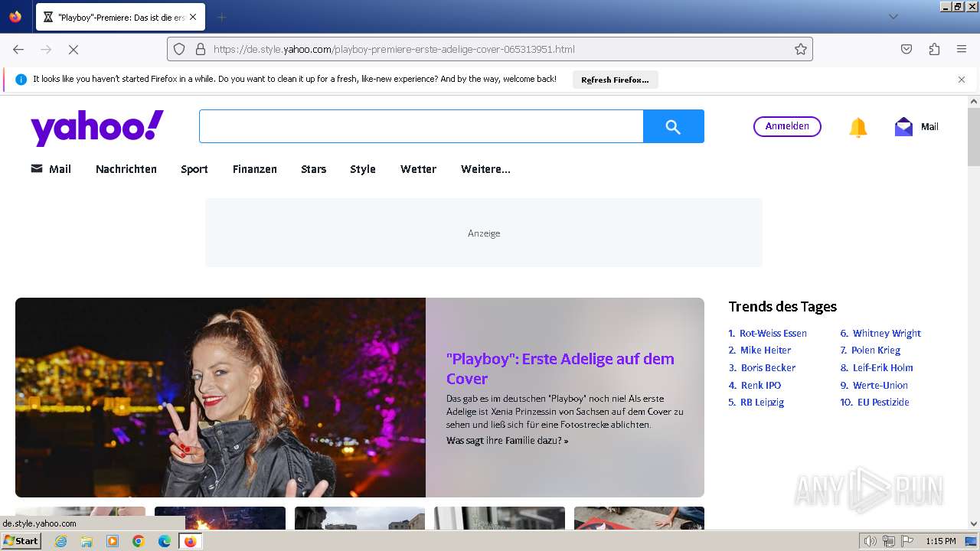Close the Playboy-Premiere tab
This screenshot has height=551, width=980.
pyautogui.click(x=192, y=17)
